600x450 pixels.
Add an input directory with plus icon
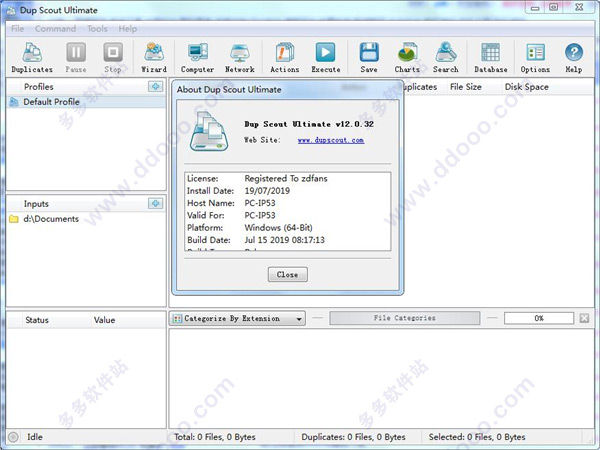[x=155, y=203]
